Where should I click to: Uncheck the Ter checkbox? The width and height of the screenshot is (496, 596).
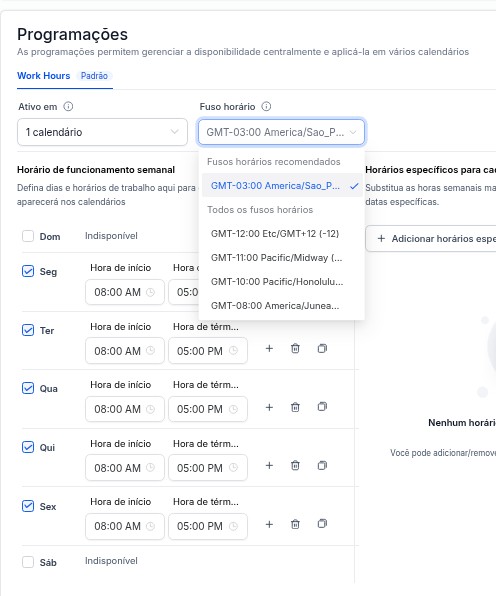pos(28,330)
